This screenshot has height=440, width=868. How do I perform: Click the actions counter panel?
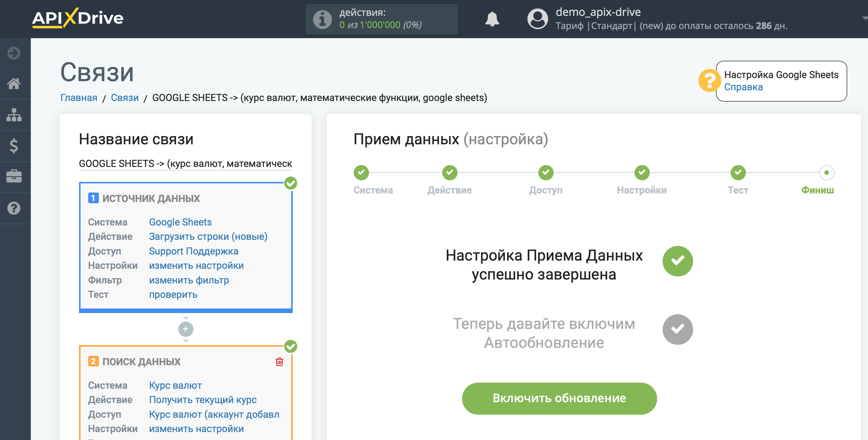click(x=382, y=19)
